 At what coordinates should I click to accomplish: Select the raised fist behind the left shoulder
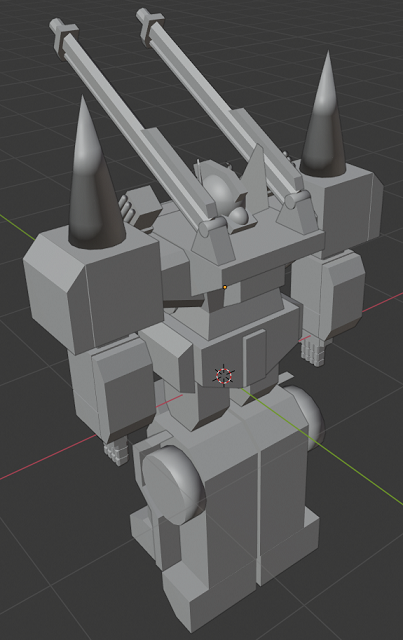coord(140,208)
